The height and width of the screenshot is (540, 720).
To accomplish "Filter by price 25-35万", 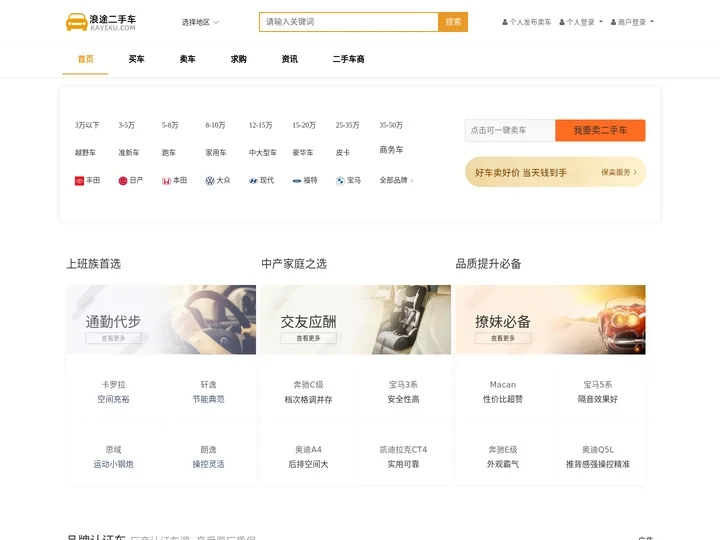I will pyautogui.click(x=347, y=125).
